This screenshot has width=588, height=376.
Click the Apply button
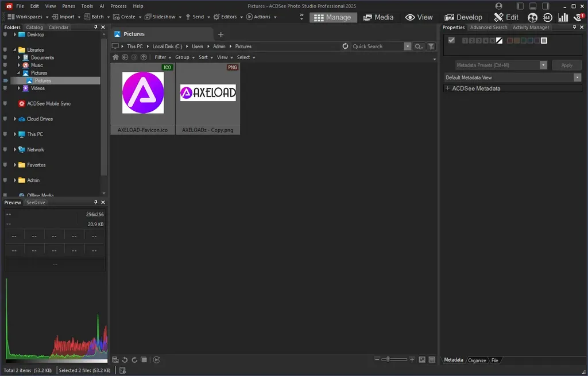pos(567,65)
